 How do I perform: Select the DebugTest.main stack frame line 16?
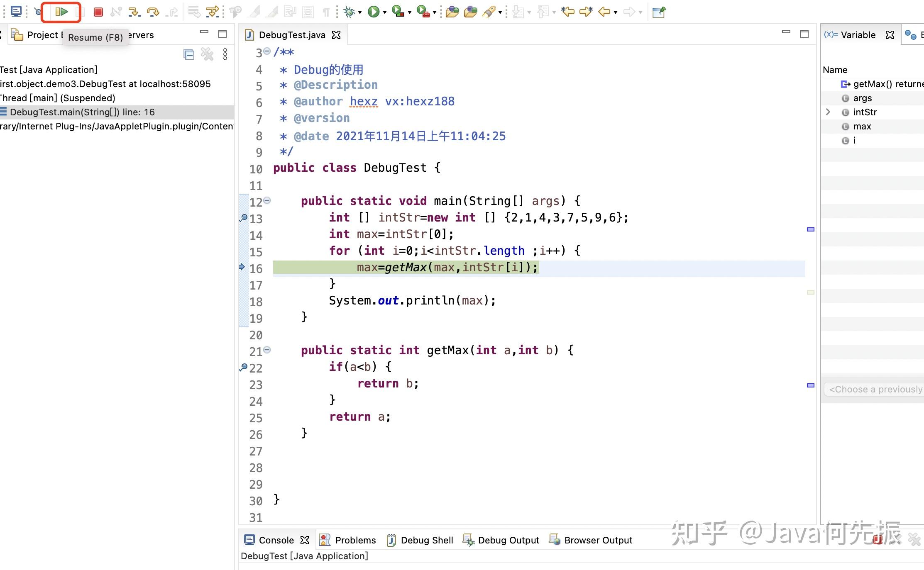(x=82, y=112)
